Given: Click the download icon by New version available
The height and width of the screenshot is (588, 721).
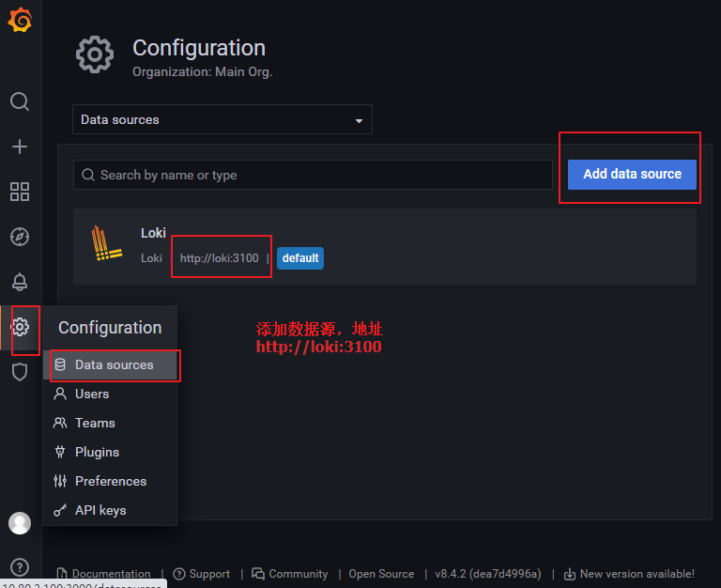Looking at the screenshot, I should 570,574.
